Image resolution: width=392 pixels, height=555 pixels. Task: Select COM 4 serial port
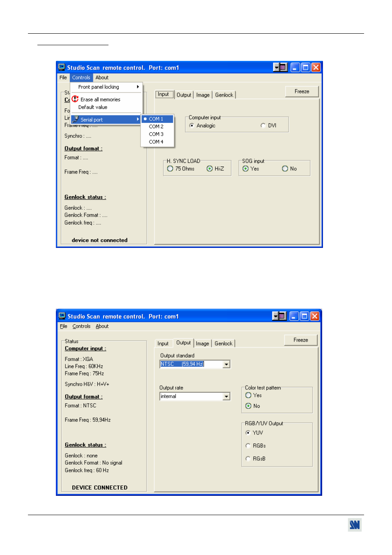click(158, 142)
